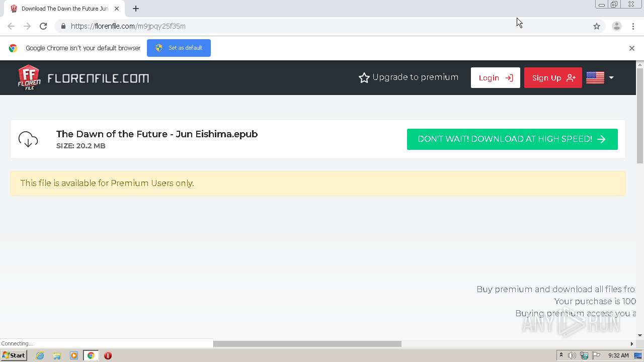Open a new tab with the plus button
Screen dimensions: 644x362
136,9
